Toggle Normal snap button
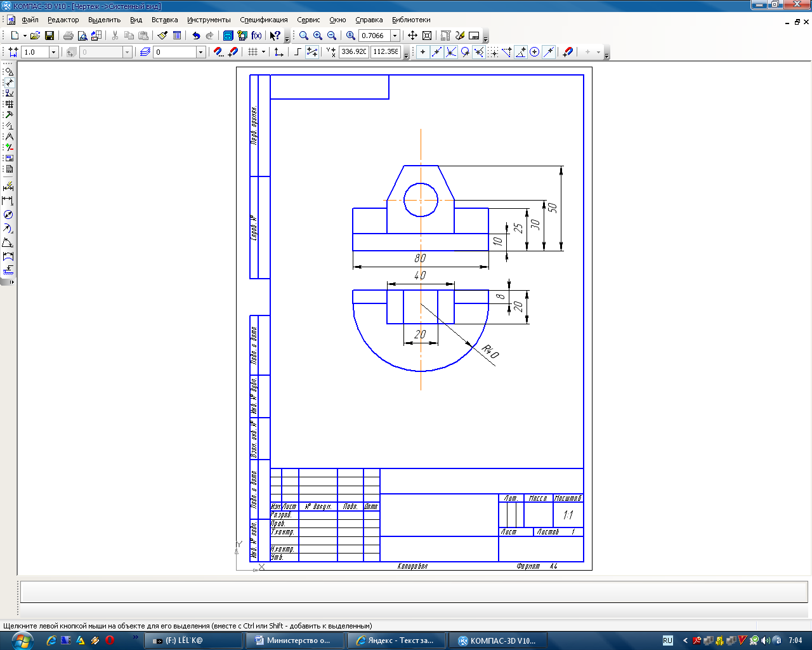812x650 pixels. (479, 52)
